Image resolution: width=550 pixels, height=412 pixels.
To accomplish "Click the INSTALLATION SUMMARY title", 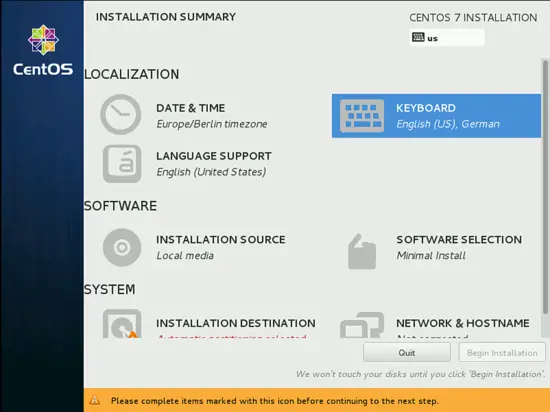I will point(166,17).
